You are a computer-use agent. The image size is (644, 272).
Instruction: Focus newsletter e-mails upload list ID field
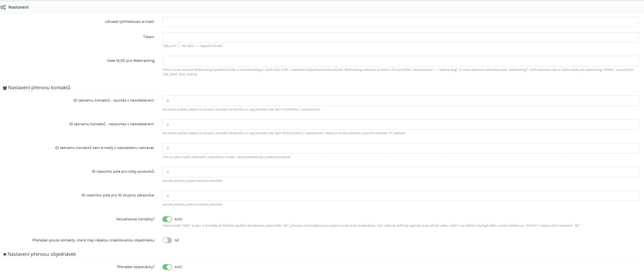(400, 148)
